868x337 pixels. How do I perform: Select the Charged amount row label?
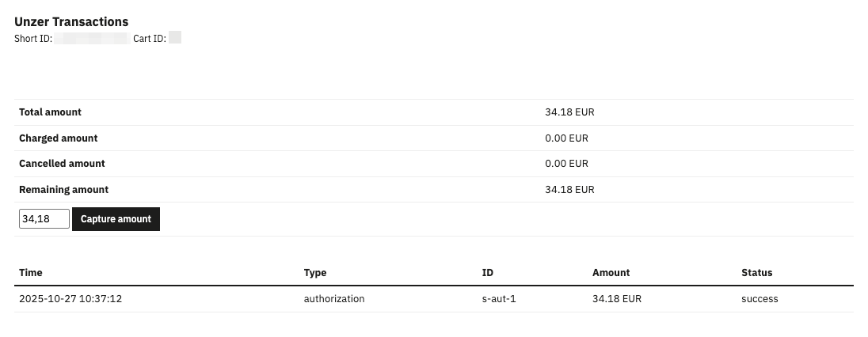click(58, 138)
